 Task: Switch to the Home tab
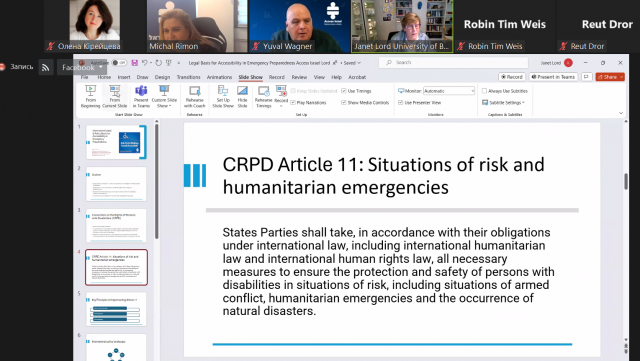coord(104,77)
